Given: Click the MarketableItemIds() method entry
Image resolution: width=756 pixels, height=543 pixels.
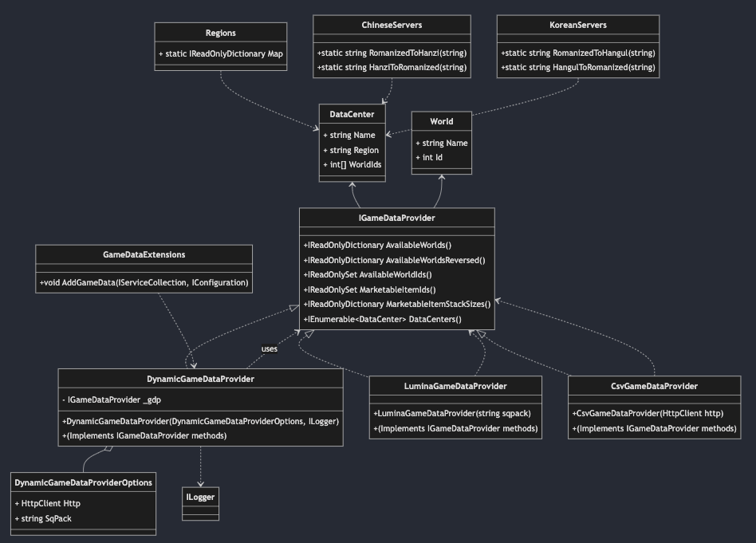Looking at the screenshot, I should click(369, 289).
